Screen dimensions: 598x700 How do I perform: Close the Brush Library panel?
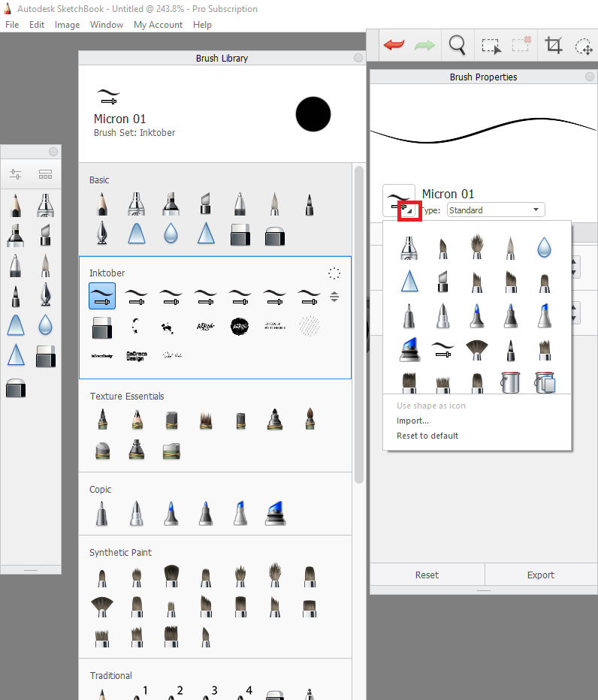pos(358,58)
